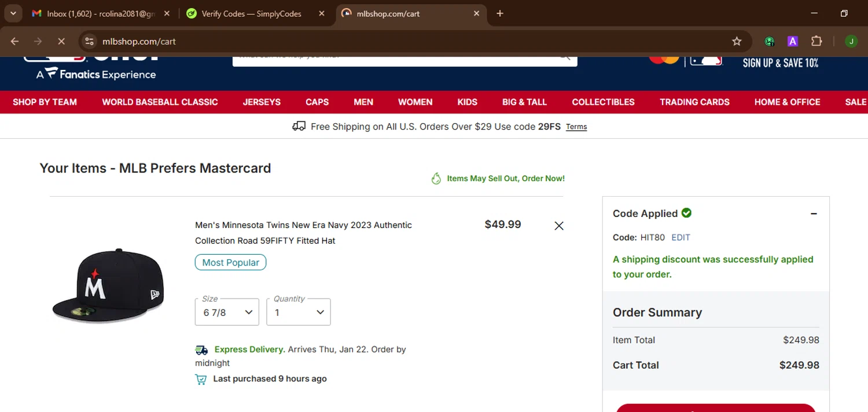Click the Last purchased cart icon

[201, 380]
